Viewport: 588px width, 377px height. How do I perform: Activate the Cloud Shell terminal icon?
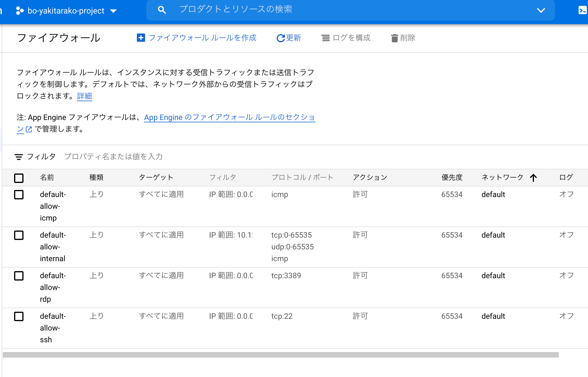point(583,10)
